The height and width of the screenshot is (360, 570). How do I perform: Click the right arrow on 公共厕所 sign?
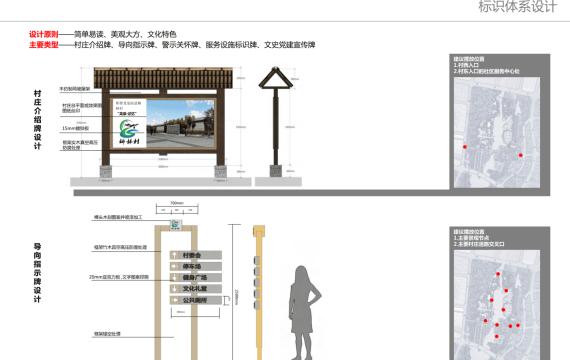point(175,300)
